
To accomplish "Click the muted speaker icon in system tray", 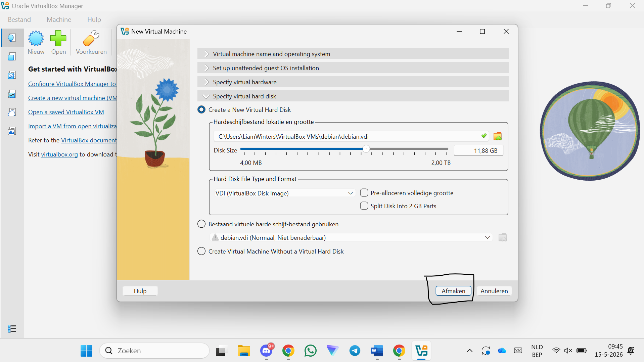I will (x=568, y=351).
